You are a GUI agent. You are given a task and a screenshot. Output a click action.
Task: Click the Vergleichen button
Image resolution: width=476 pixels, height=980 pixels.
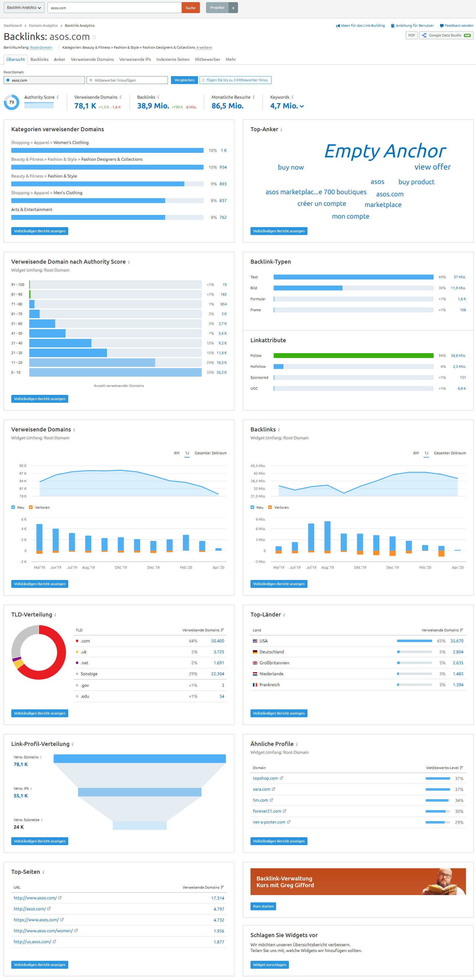184,80
